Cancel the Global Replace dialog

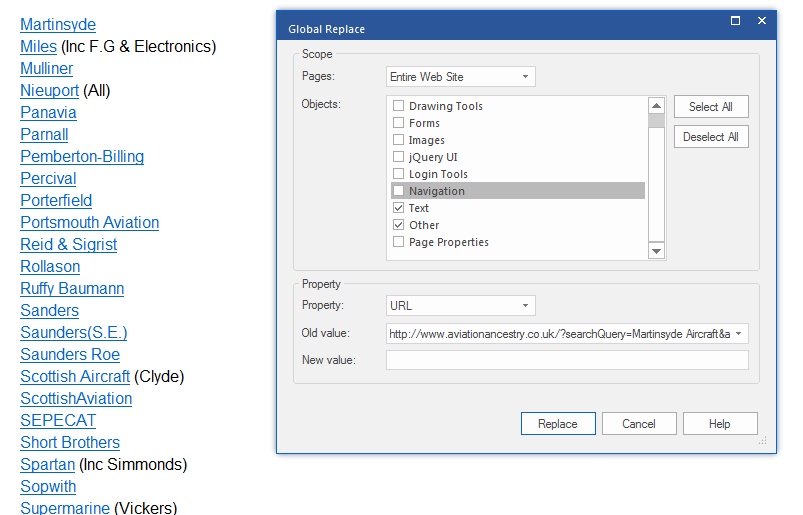point(639,424)
